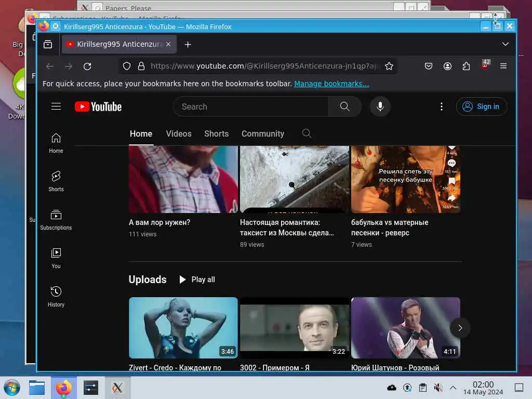View site security padlock info
Viewport: 532px width, 399px height.
(x=141, y=66)
